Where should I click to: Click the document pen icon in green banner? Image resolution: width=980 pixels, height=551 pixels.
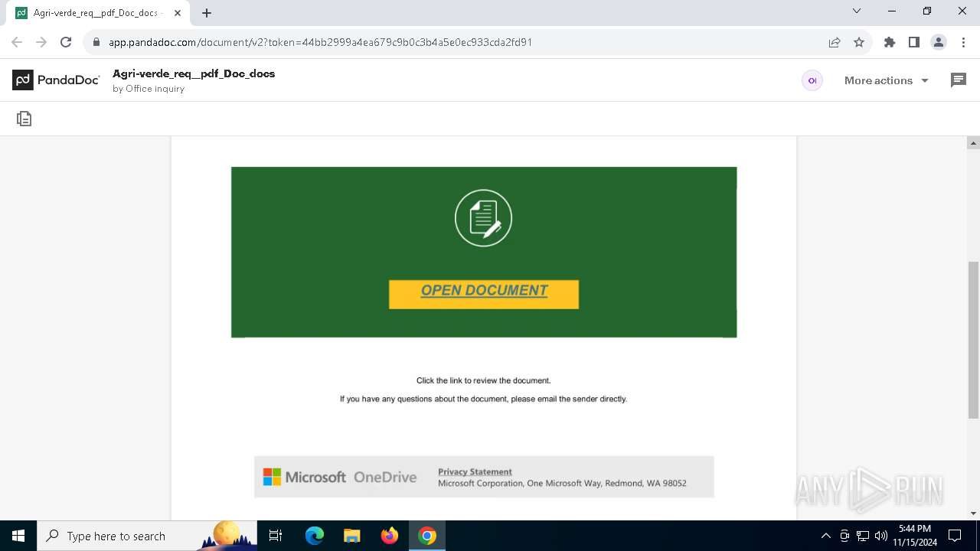click(483, 218)
